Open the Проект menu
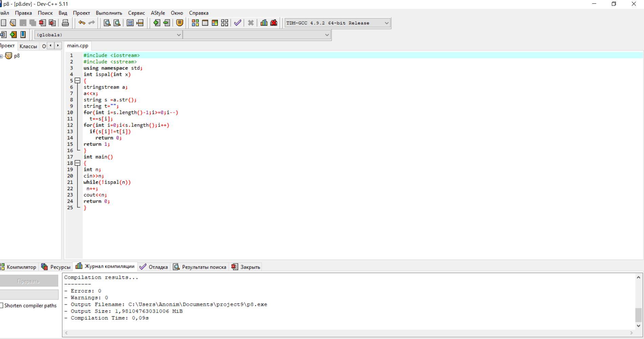644x339 pixels. (81, 13)
